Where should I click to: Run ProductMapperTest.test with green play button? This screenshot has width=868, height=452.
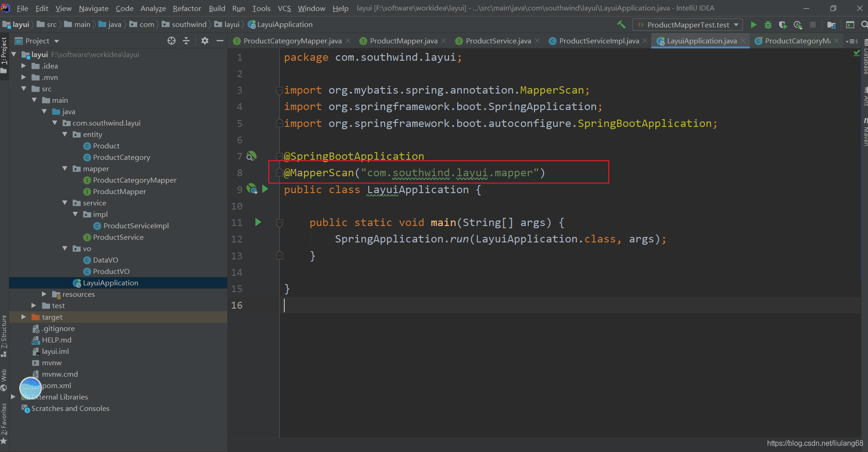point(753,25)
